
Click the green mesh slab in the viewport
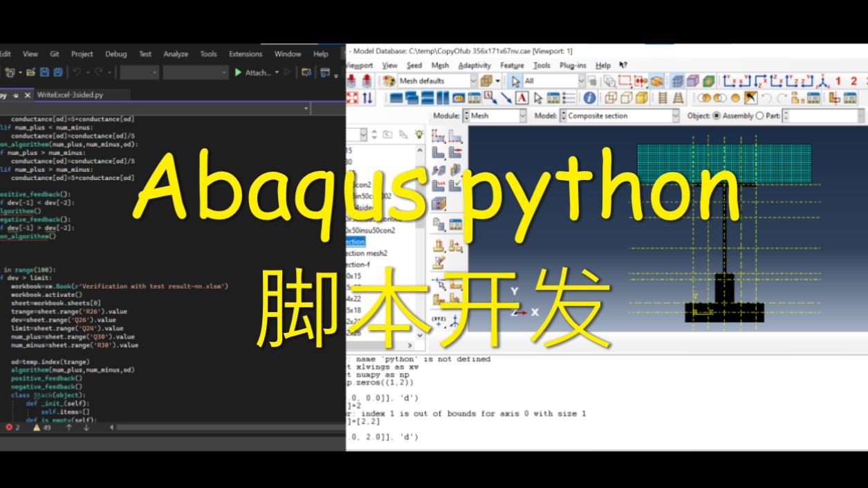[723, 163]
